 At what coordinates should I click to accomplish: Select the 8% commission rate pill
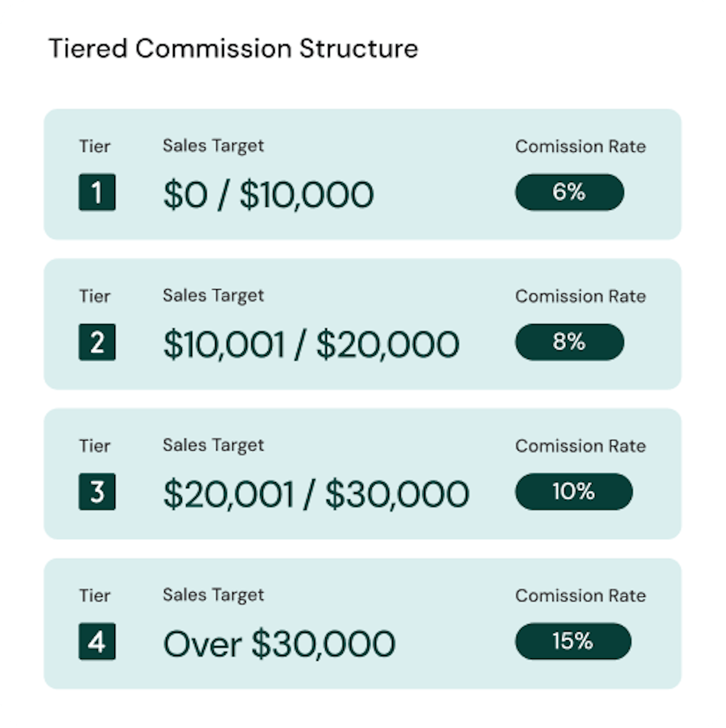[x=569, y=342]
